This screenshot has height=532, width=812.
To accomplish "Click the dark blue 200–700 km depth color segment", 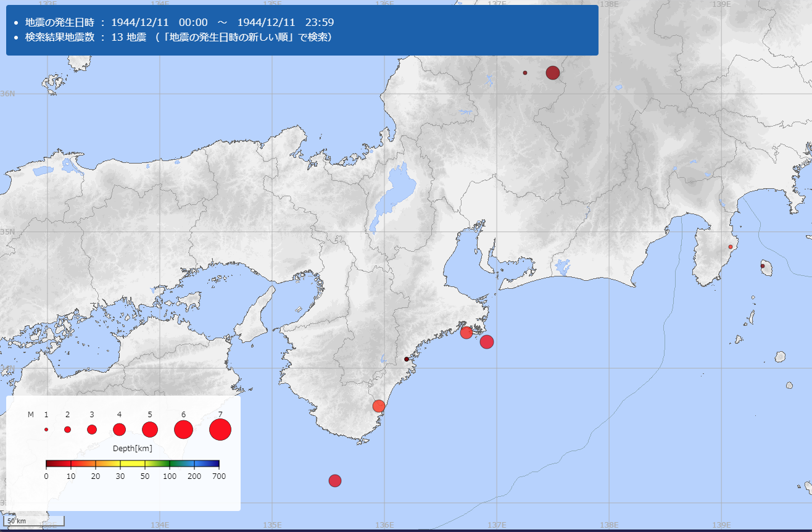I will (207, 463).
